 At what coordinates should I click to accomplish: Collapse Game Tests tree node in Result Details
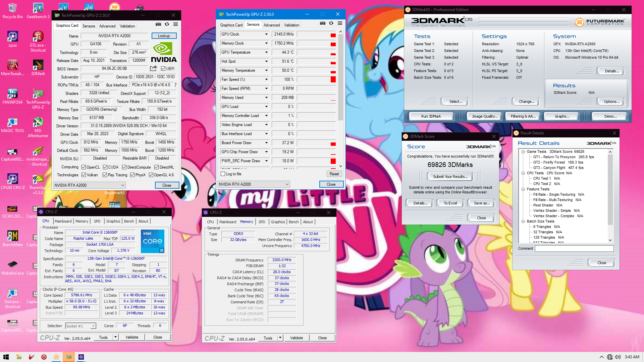pyautogui.click(x=523, y=152)
